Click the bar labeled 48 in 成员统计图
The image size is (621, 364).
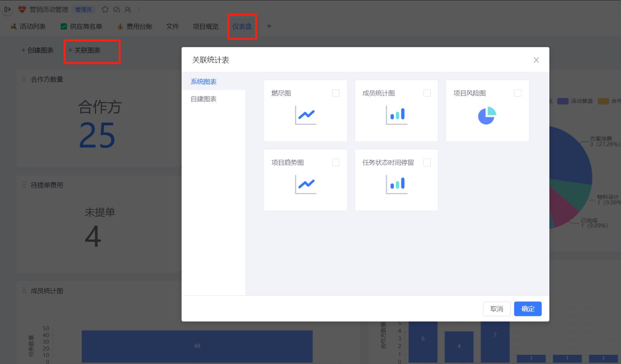coord(197,346)
